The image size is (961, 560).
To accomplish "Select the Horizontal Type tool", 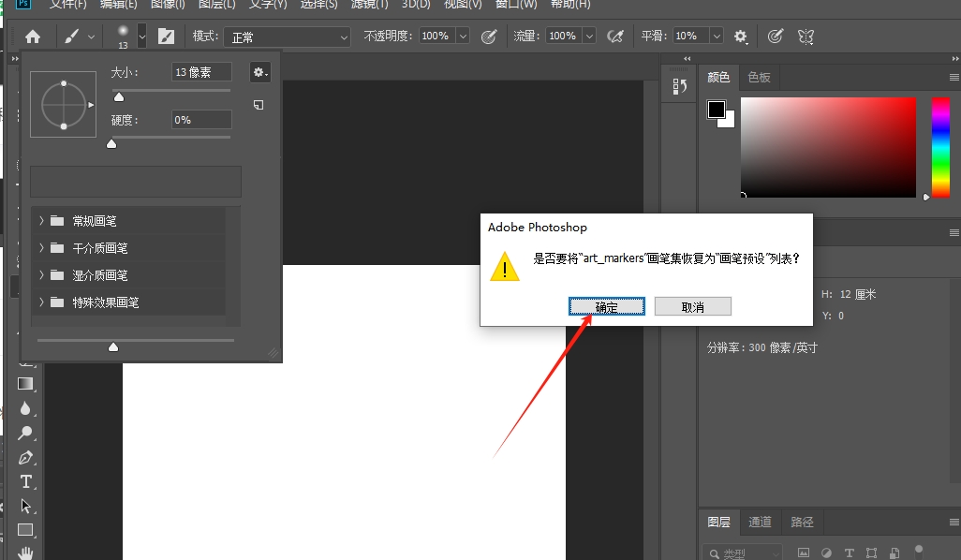I will (25, 481).
